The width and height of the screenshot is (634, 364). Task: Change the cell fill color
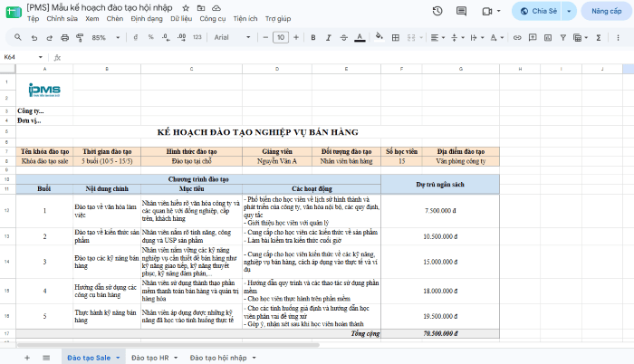379,38
